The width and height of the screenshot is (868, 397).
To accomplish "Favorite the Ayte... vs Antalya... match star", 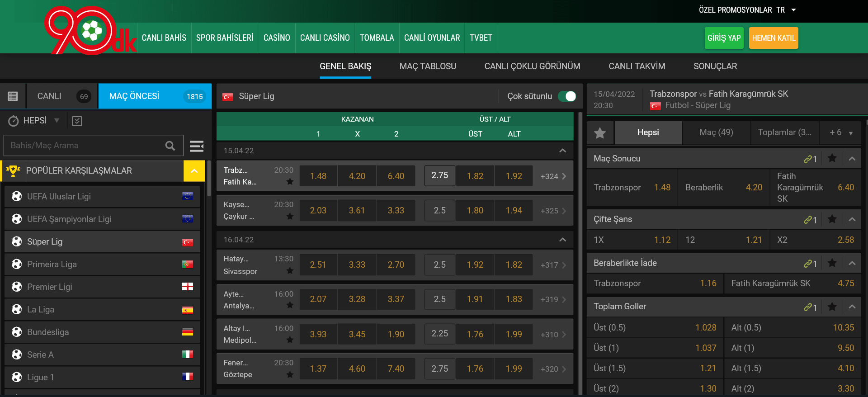I will click(290, 305).
